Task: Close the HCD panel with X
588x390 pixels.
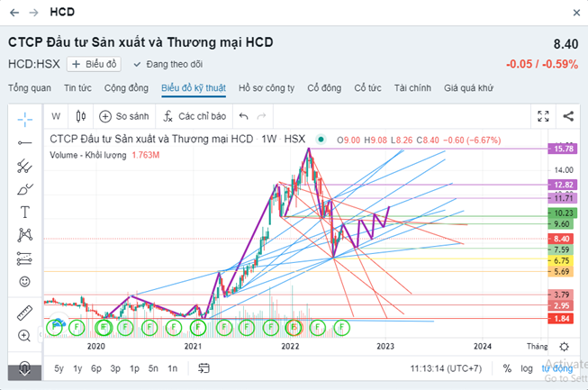Action: point(576,13)
